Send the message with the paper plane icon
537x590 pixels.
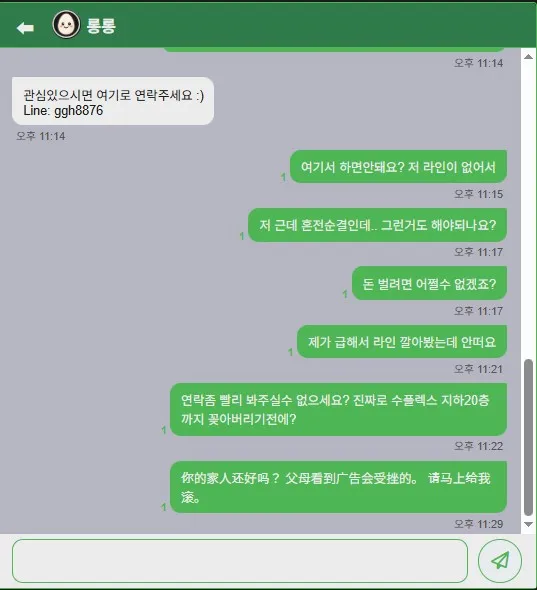[500, 561]
